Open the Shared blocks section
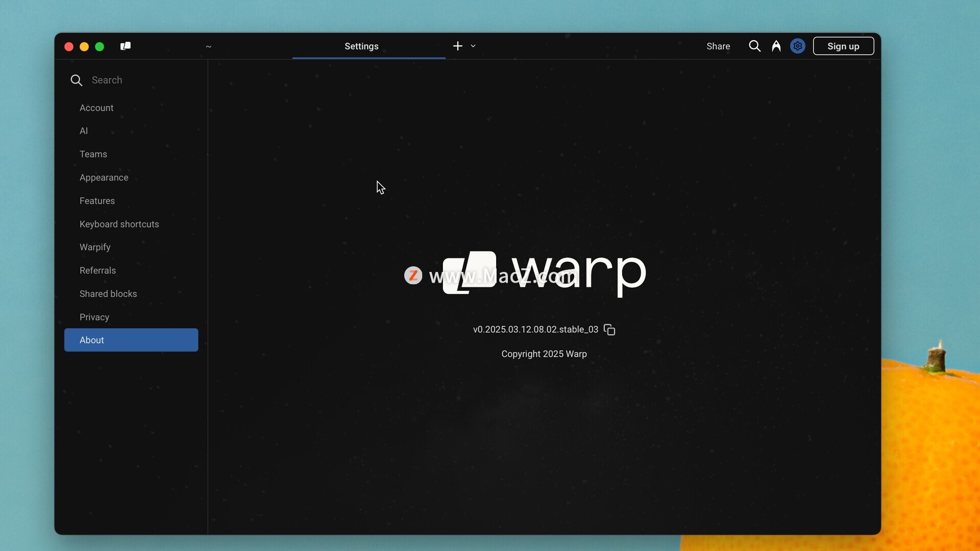Image resolution: width=980 pixels, height=551 pixels. pyautogui.click(x=131, y=294)
